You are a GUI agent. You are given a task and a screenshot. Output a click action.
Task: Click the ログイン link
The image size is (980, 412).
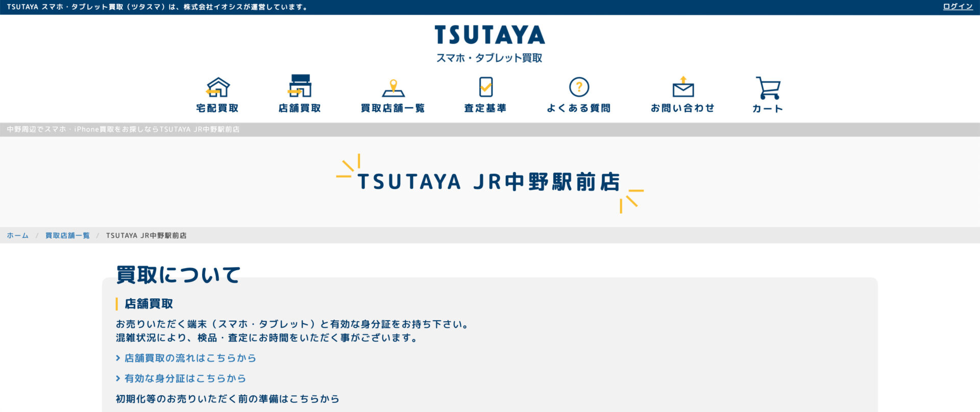click(x=958, y=7)
